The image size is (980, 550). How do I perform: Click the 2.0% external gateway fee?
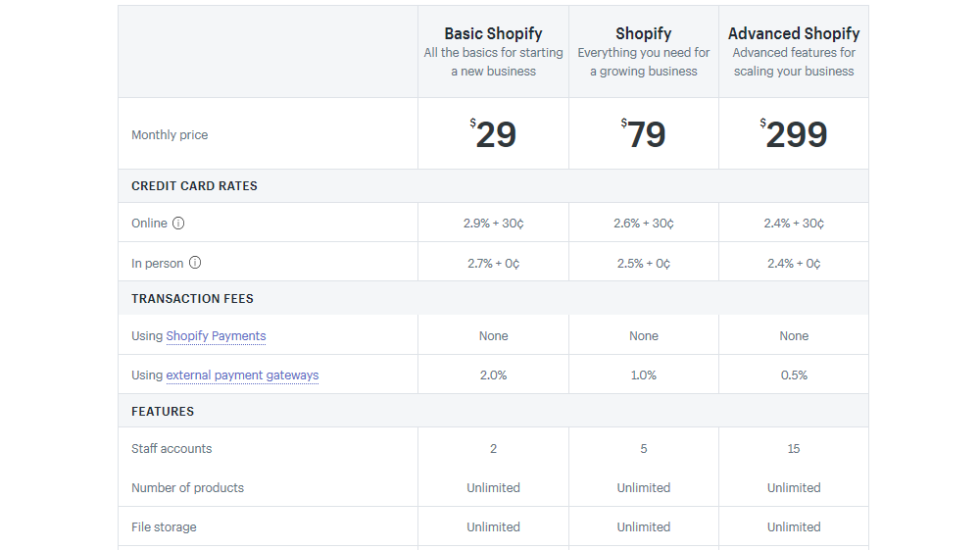[x=493, y=375]
